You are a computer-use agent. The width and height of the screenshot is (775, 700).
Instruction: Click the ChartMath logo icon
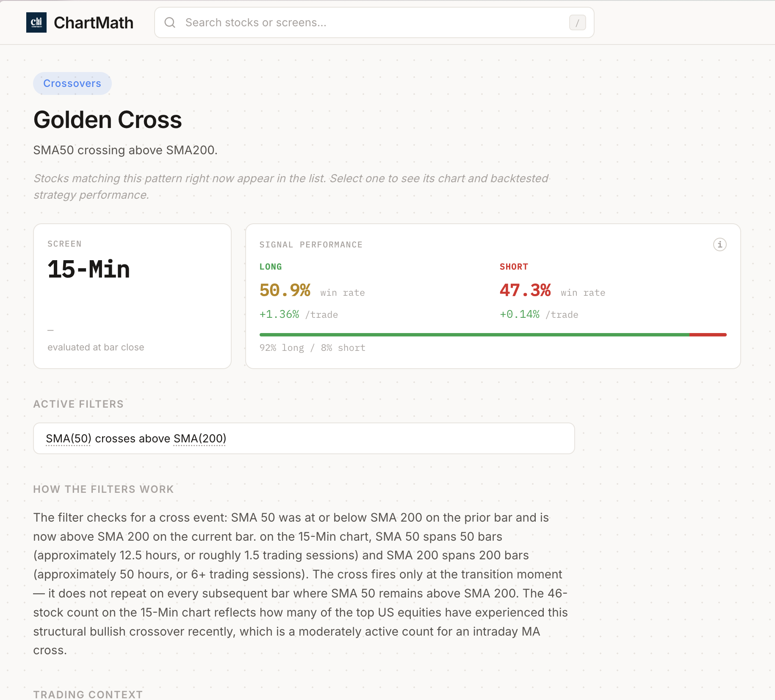tap(36, 22)
